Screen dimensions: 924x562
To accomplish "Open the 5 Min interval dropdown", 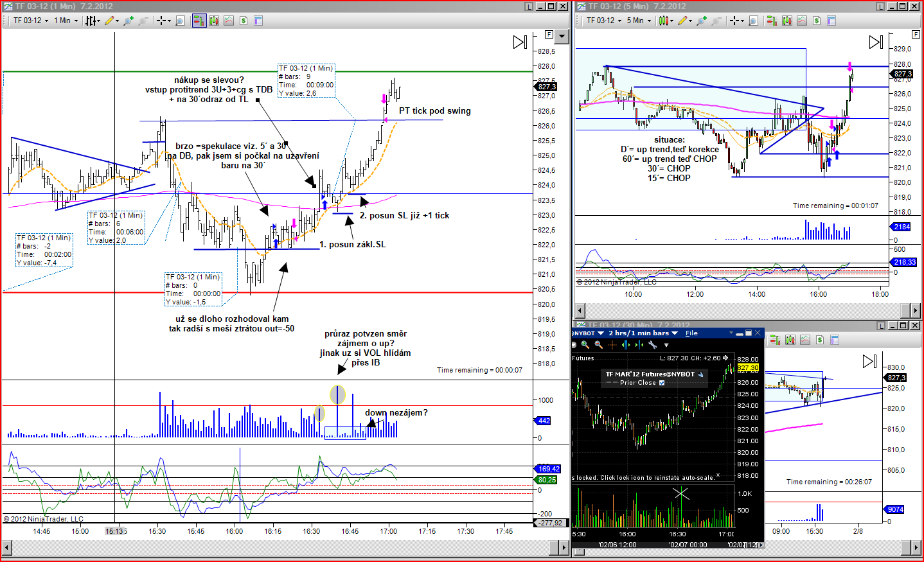I will coord(639,21).
